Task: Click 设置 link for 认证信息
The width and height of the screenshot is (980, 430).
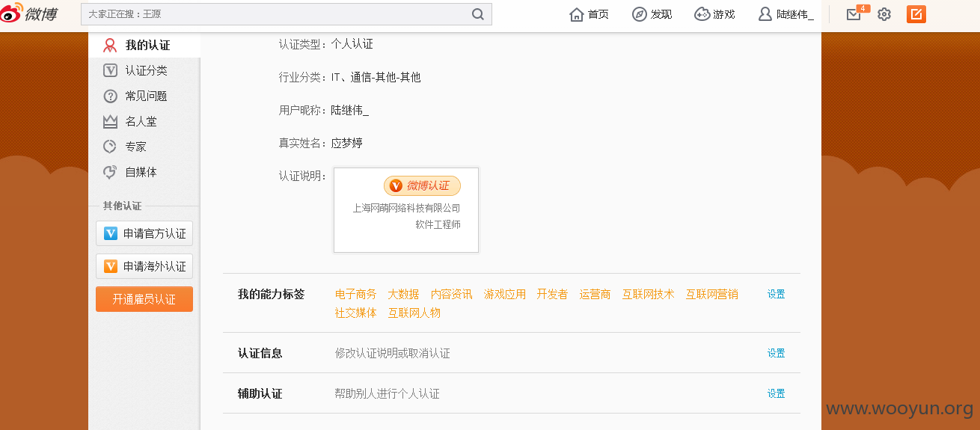Action: pyautogui.click(x=776, y=353)
